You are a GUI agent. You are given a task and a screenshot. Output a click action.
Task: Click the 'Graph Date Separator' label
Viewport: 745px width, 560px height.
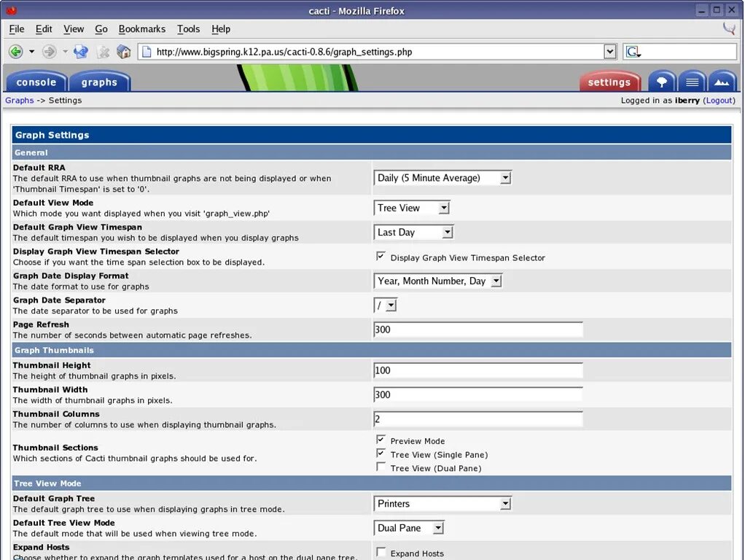coord(59,300)
